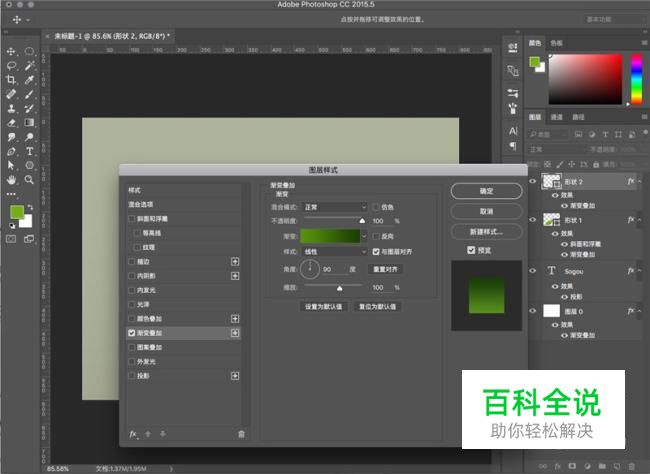Click the 设置为默认值 button
Screen dimensions: 650x474
pos(323,307)
